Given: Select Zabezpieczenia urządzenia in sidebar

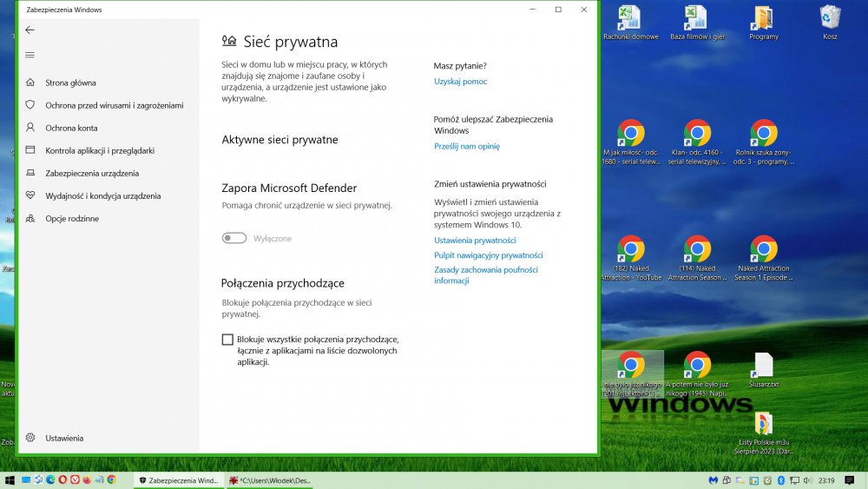Looking at the screenshot, I should click(x=92, y=174).
